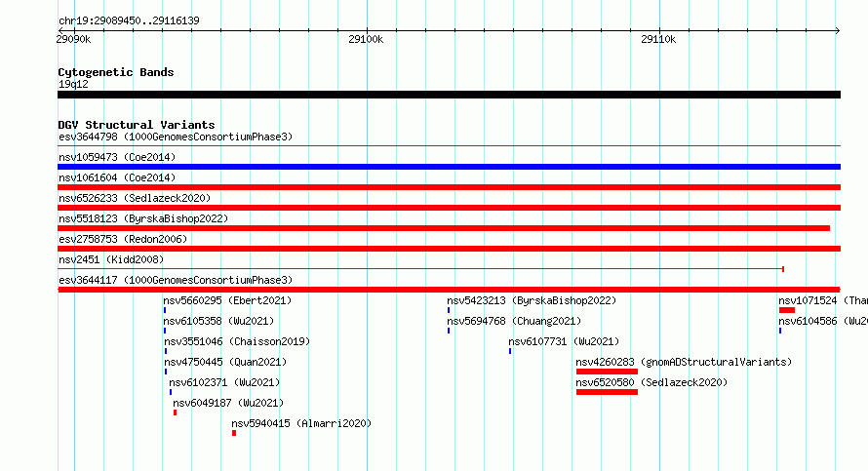Click the chr19:29089450..29116139 region label
The width and height of the screenshot is (868, 471).
pos(129,20)
